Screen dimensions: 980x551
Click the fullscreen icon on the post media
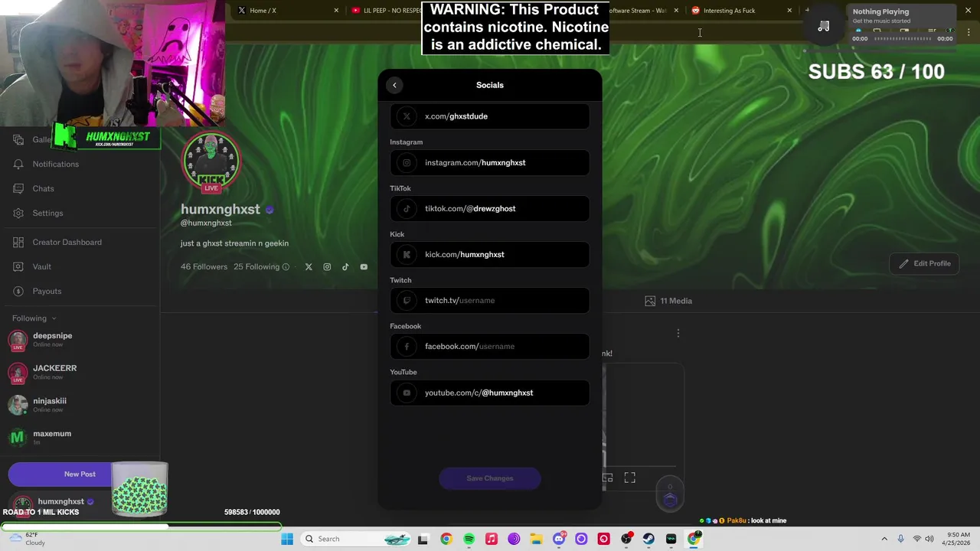point(629,478)
